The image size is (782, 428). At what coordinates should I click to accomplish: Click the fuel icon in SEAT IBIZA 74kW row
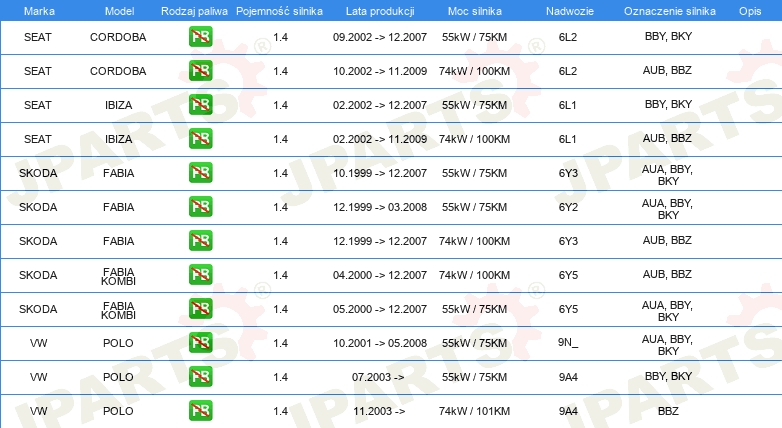200,139
